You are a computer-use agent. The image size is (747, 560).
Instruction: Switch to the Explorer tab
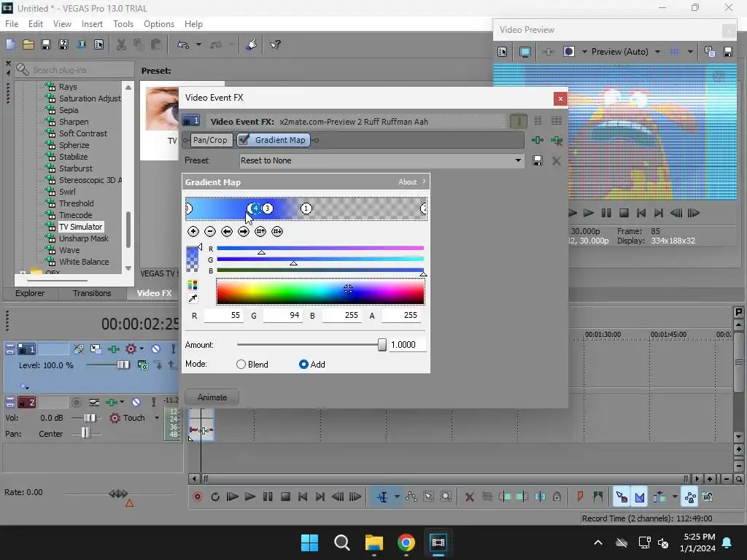coord(30,293)
